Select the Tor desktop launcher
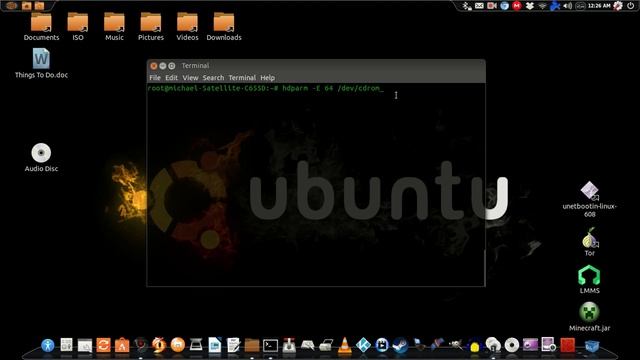The width and height of the screenshot is (640, 360). tap(589, 242)
